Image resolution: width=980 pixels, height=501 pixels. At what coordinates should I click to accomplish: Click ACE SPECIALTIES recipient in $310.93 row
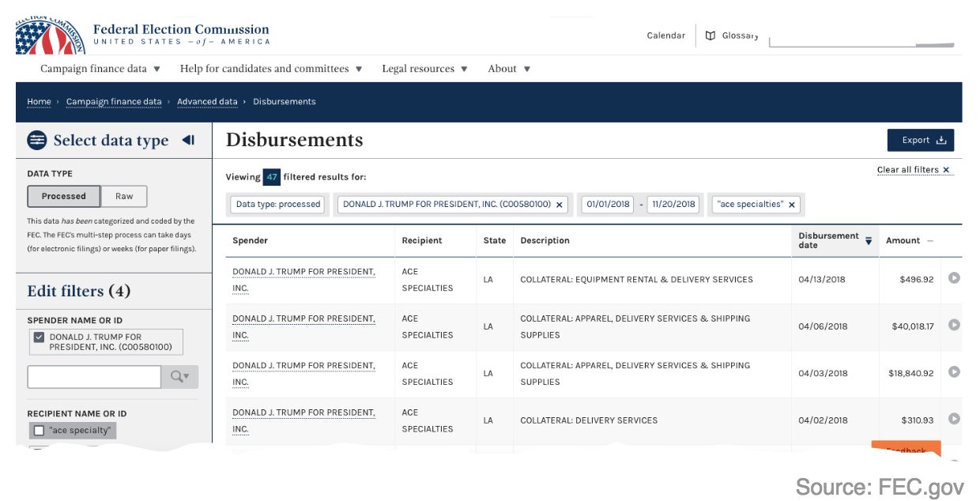click(428, 420)
